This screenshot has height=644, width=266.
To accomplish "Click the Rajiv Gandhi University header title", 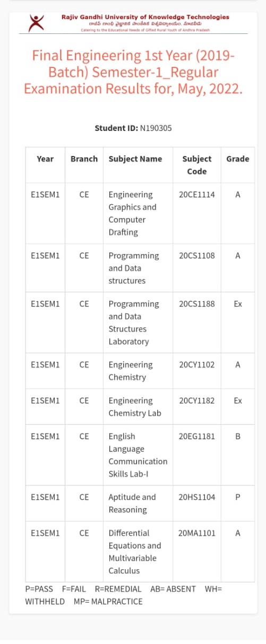I will [145, 17].
